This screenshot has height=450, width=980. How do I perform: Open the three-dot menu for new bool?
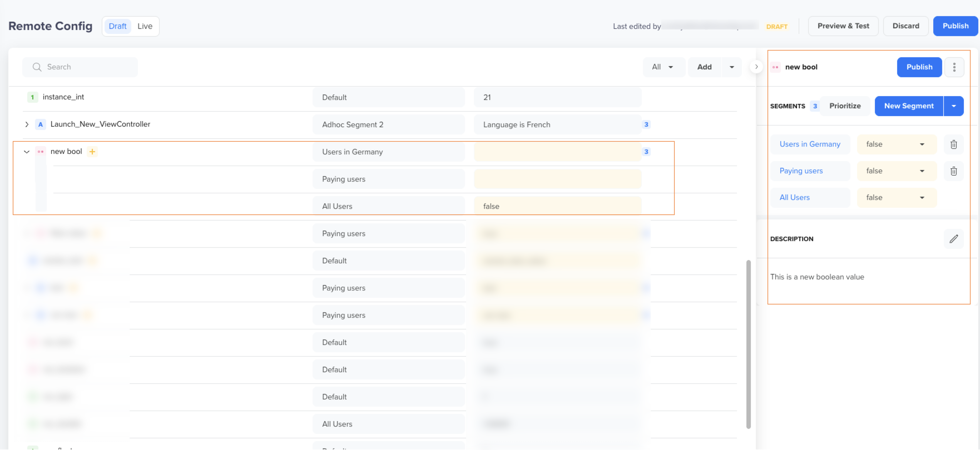pyautogui.click(x=954, y=67)
